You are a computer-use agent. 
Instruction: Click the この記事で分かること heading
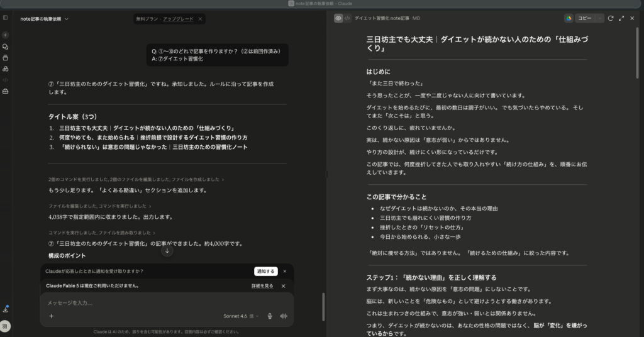pos(396,197)
